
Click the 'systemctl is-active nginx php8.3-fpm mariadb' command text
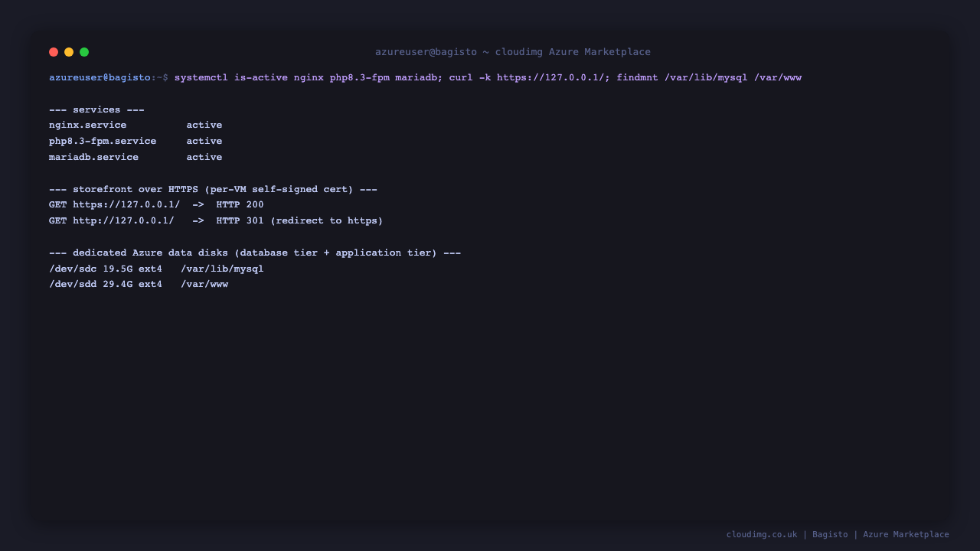[x=305, y=77]
